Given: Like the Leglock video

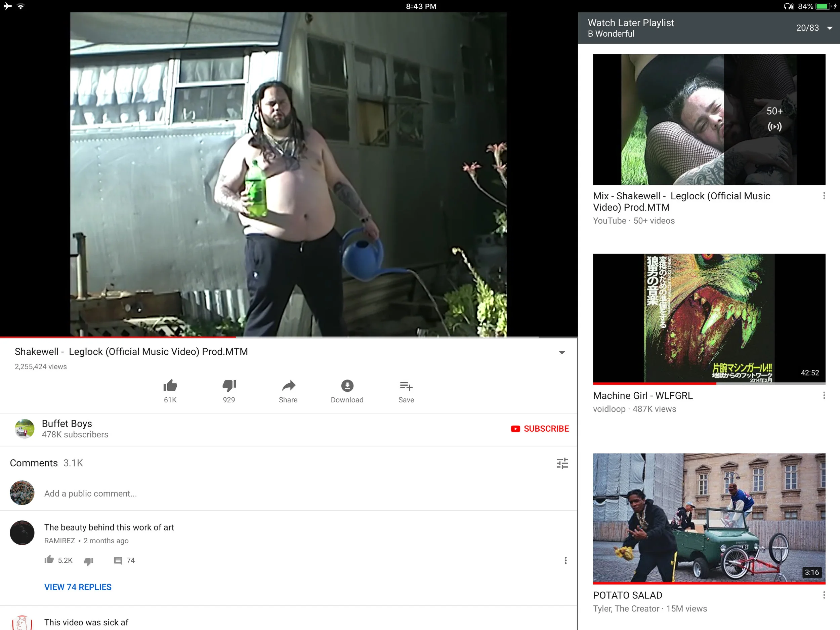Looking at the screenshot, I should [170, 386].
